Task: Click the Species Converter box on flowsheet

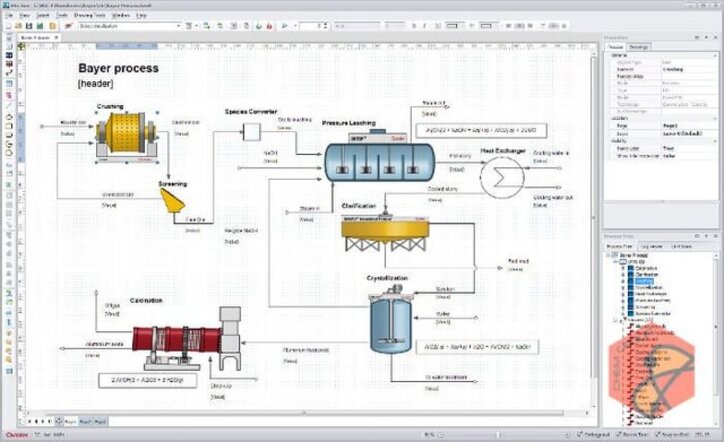Action: (252, 132)
